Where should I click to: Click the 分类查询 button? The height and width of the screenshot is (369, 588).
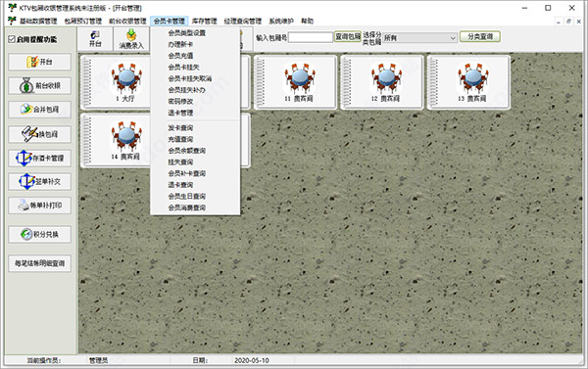(480, 36)
